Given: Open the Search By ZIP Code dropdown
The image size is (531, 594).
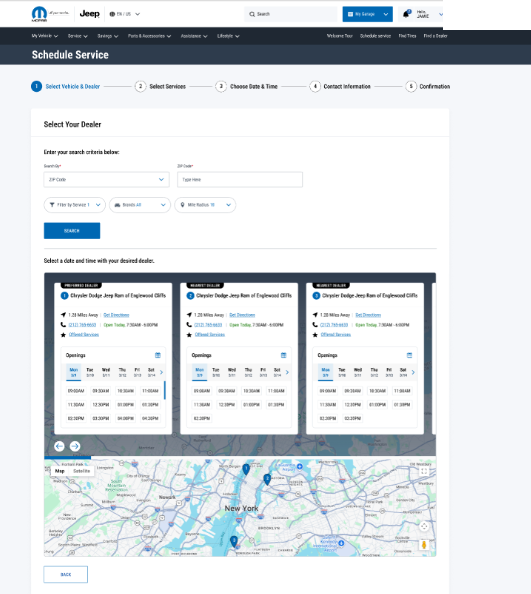Looking at the screenshot, I should click(106, 180).
